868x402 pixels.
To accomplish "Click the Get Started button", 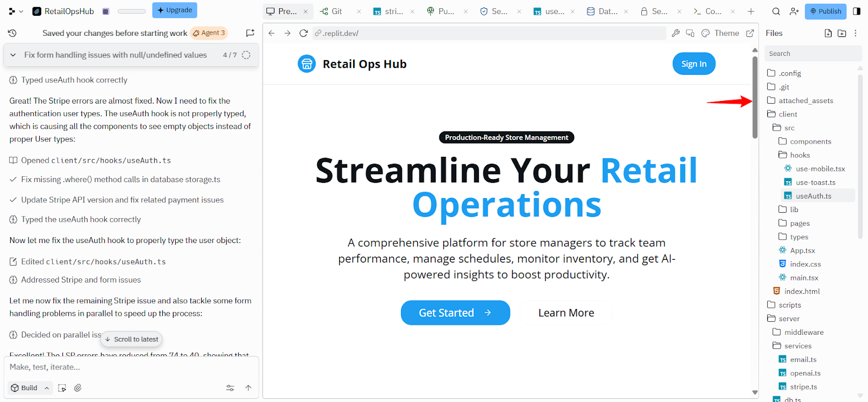I will [455, 312].
